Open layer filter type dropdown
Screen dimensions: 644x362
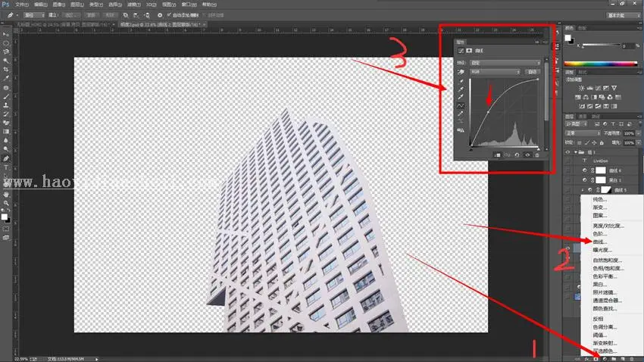(x=577, y=124)
